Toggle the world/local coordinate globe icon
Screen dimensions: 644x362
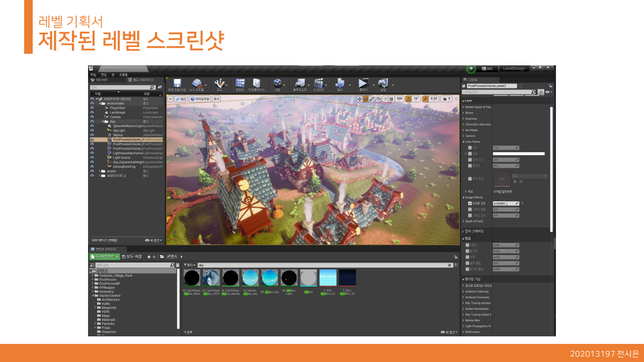[378, 99]
